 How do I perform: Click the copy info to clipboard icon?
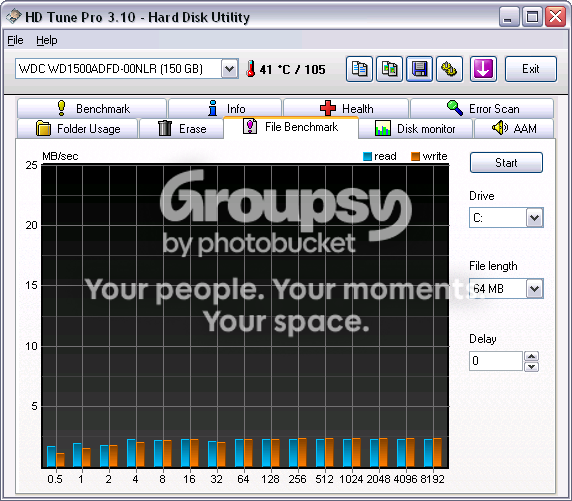pos(359,69)
